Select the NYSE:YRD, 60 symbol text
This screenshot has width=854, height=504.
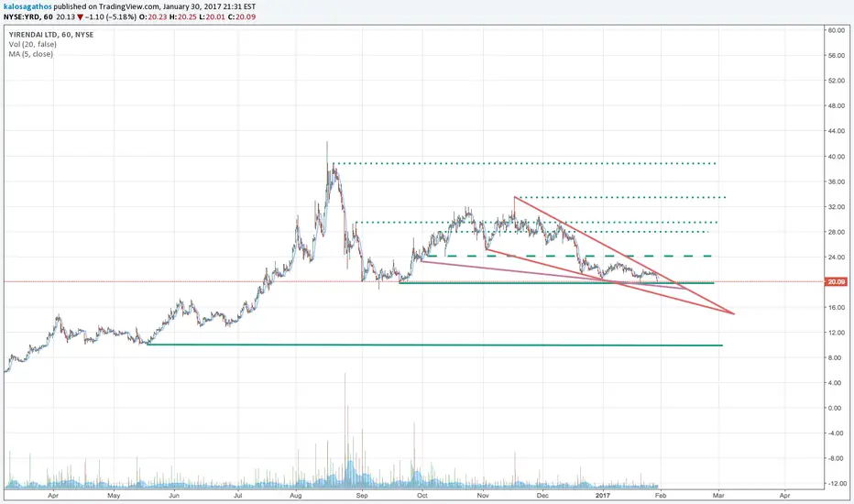coord(28,16)
